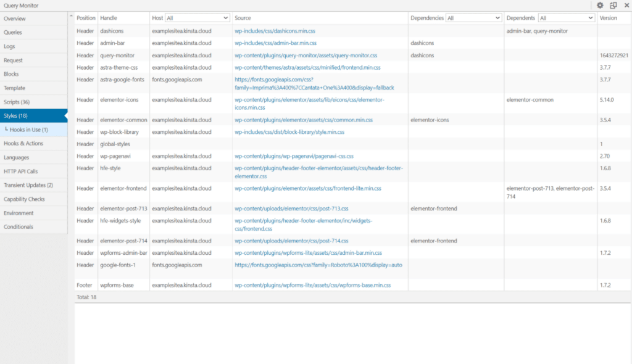Toggle the panel position icon

[613, 5]
